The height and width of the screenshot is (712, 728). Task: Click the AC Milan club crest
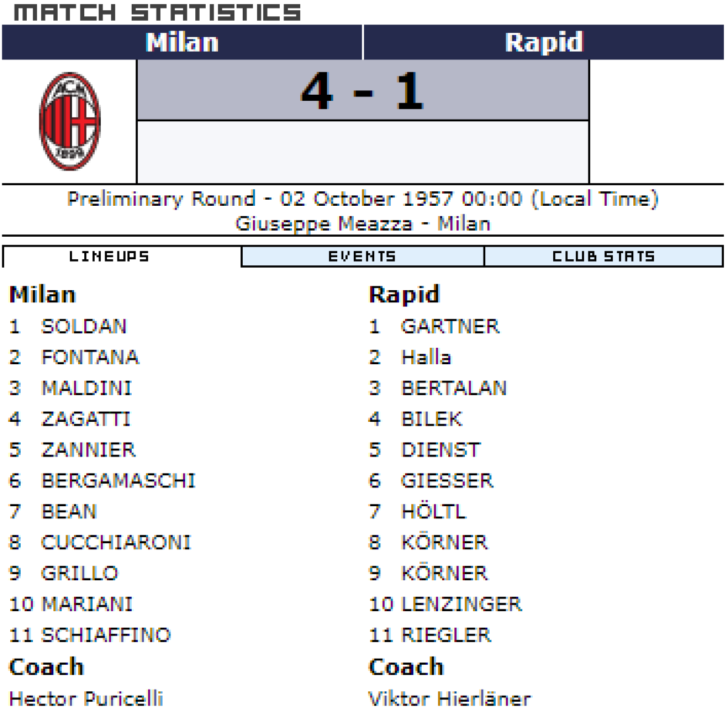point(69,121)
